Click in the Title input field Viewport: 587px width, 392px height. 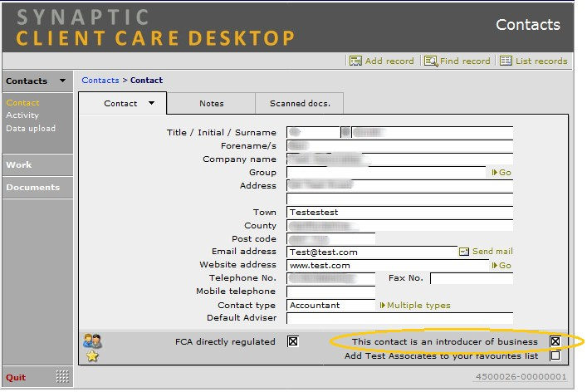(313, 132)
